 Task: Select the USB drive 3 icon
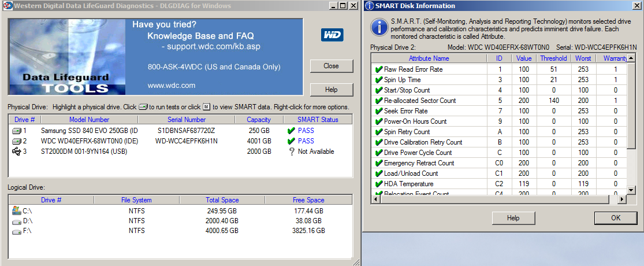tap(17, 152)
